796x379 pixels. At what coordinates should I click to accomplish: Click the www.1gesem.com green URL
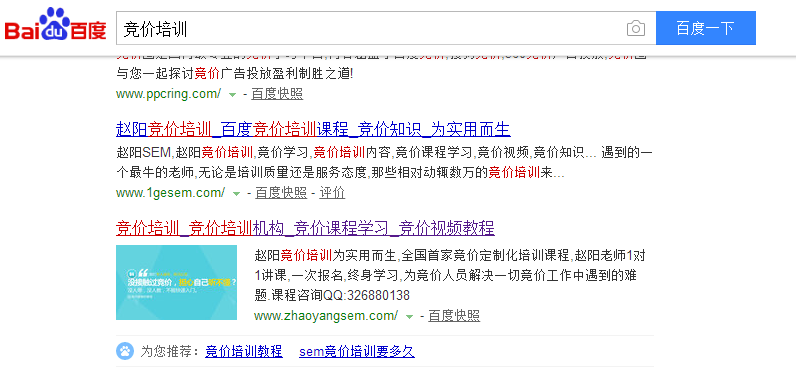point(171,193)
